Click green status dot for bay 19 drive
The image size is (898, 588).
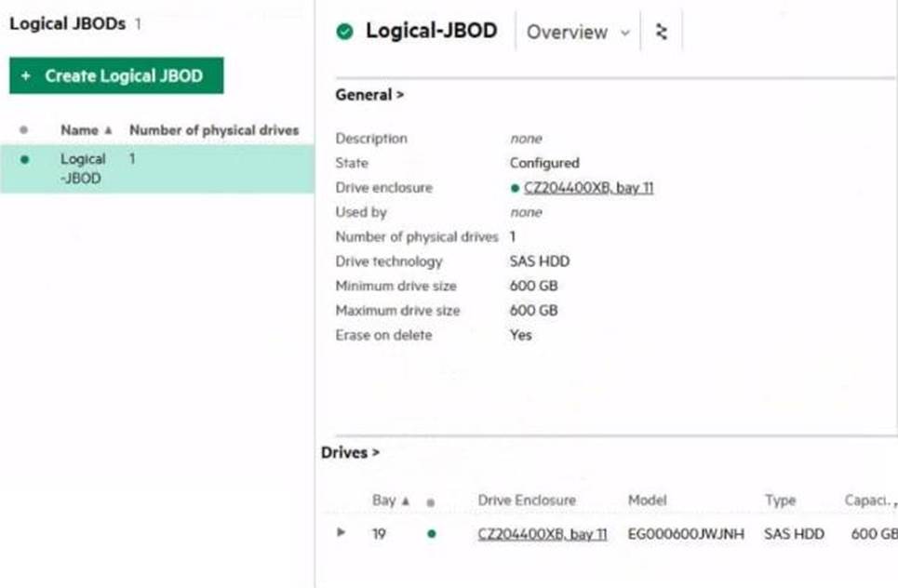point(430,534)
